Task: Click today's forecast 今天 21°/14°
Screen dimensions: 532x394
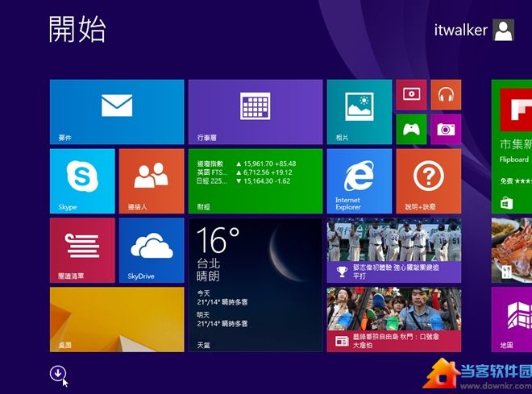Action: point(222,297)
